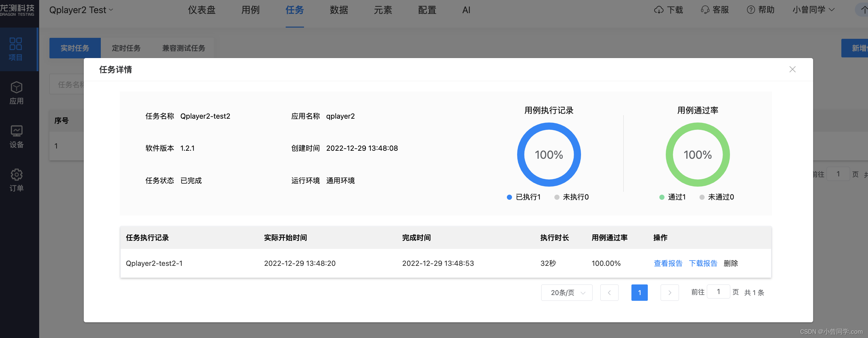Click the 帮助 question mark icon

751,10
